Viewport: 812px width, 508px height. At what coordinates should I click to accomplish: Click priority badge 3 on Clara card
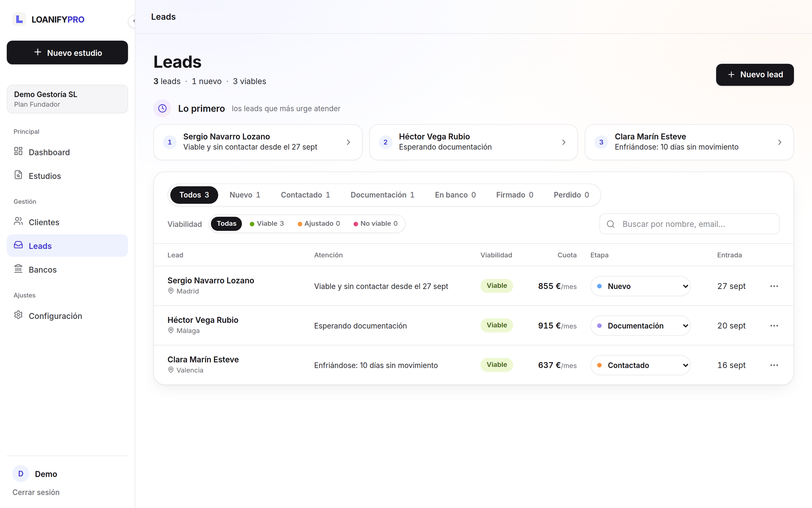(x=601, y=142)
